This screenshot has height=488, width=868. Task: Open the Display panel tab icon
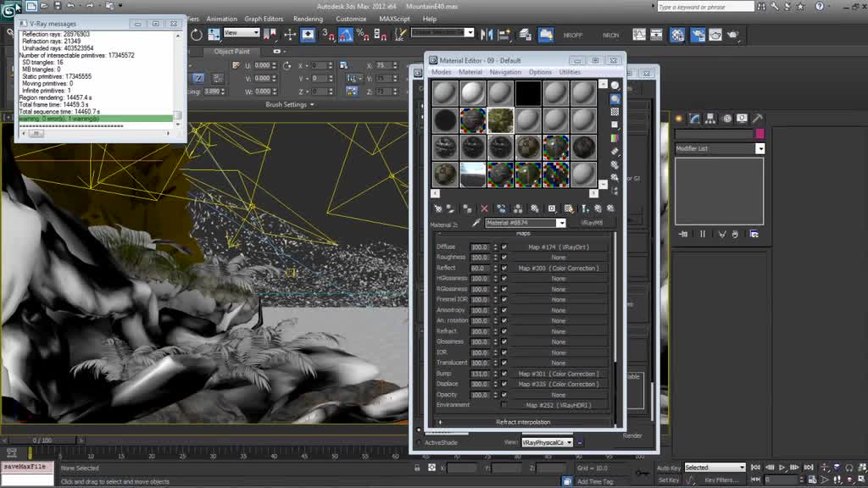point(742,119)
